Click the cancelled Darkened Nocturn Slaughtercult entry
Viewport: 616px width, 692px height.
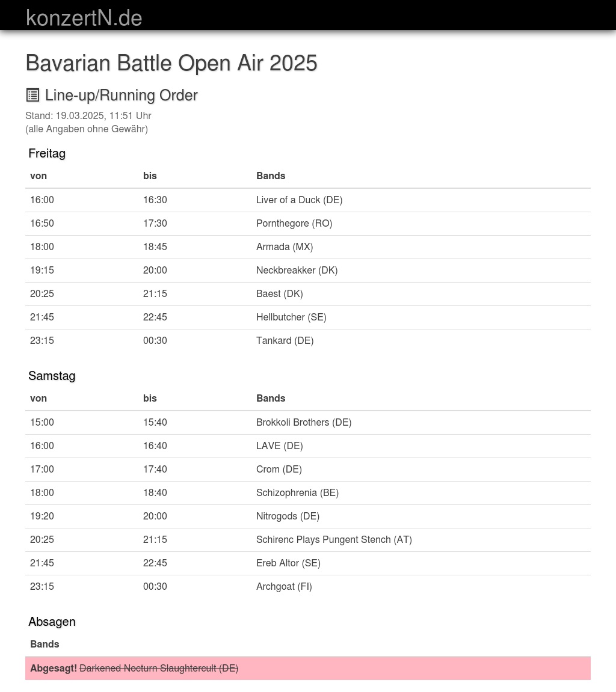click(x=159, y=669)
